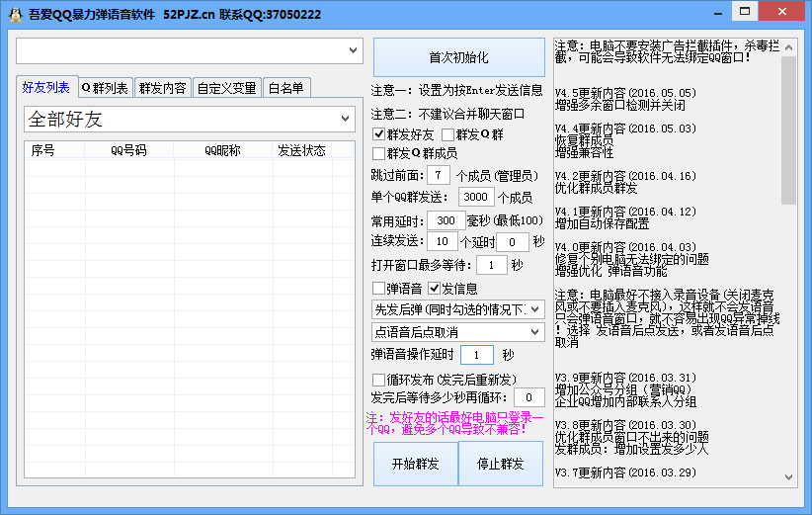Expand the 点语音后点取消 dropdown
The height and width of the screenshot is (515, 812).
[535, 332]
